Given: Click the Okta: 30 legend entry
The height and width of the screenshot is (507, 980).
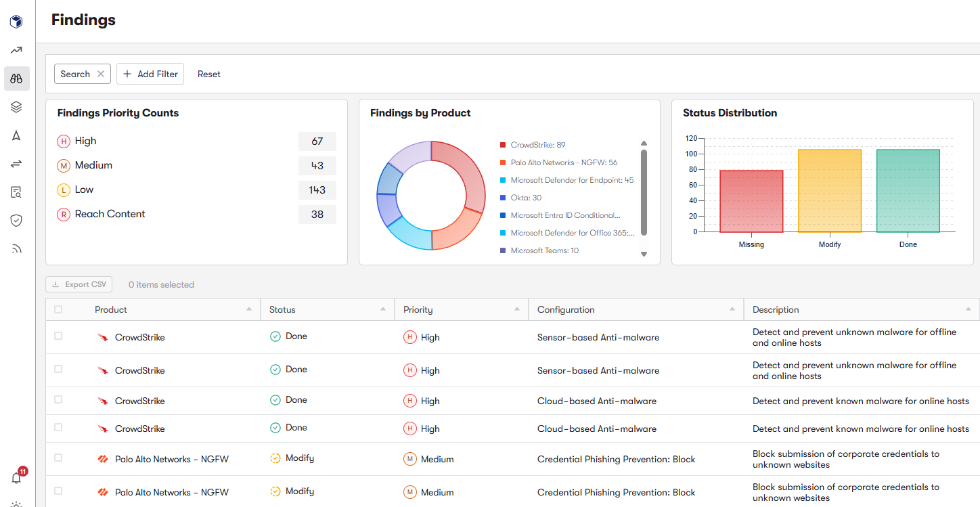Looking at the screenshot, I should tap(520, 198).
